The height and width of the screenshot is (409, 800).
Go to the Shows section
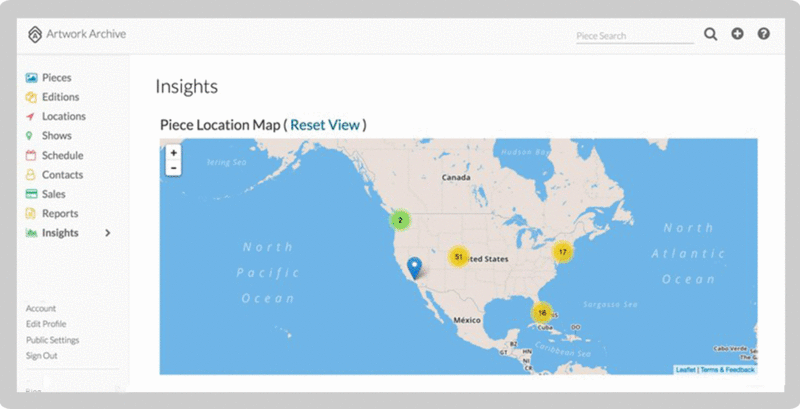(56, 136)
